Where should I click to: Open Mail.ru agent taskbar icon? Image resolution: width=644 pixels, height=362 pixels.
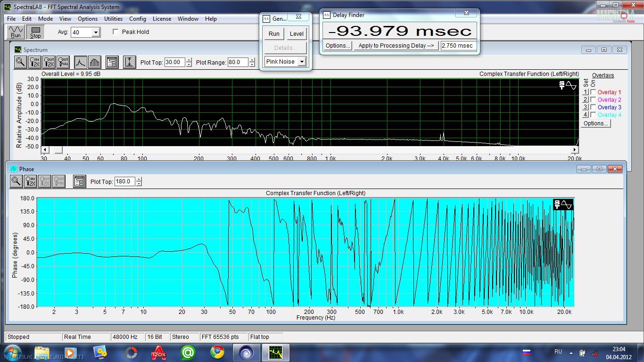click(x=188, y=353)
